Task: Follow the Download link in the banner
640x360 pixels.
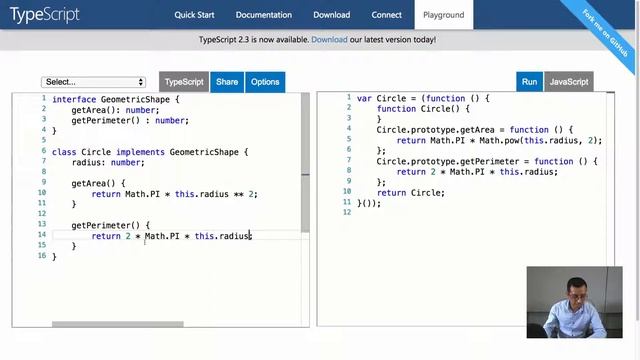Action: click(x=329, y=40)
